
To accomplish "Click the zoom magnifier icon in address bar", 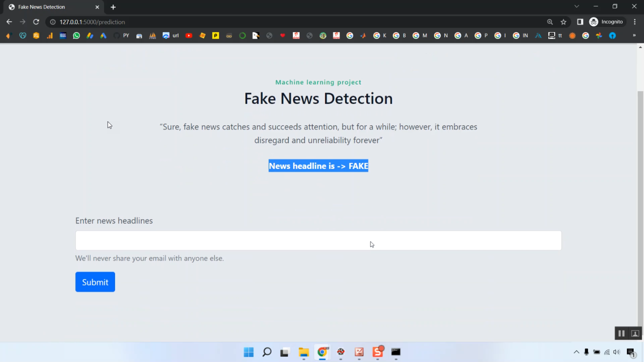I will coord(550,22).
